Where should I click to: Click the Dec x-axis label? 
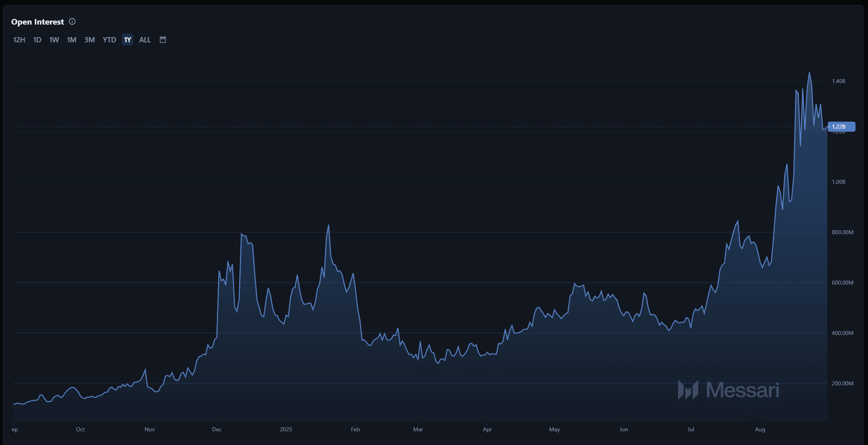(217, 429)
